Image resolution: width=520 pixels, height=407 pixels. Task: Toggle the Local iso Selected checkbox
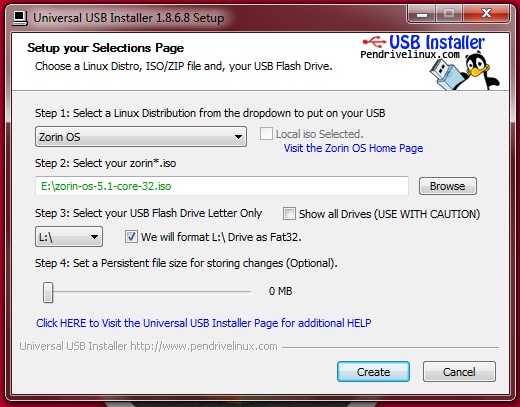point(266,134)
